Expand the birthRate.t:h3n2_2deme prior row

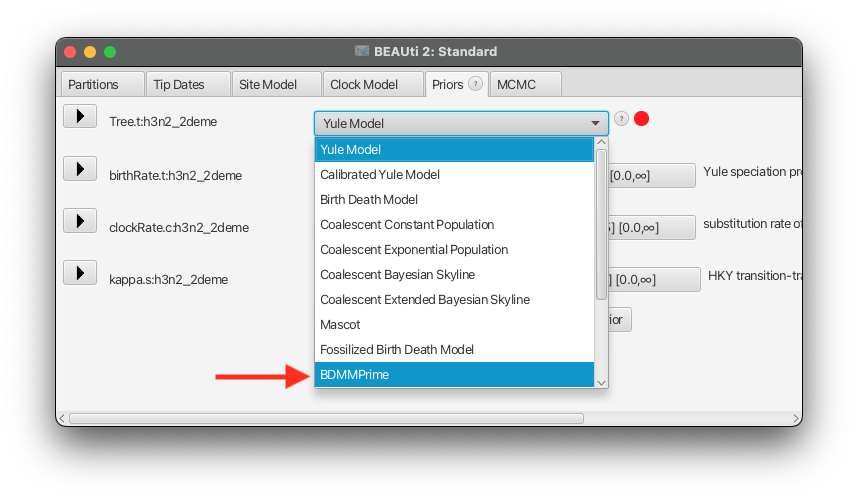click(x=80, y=168)
